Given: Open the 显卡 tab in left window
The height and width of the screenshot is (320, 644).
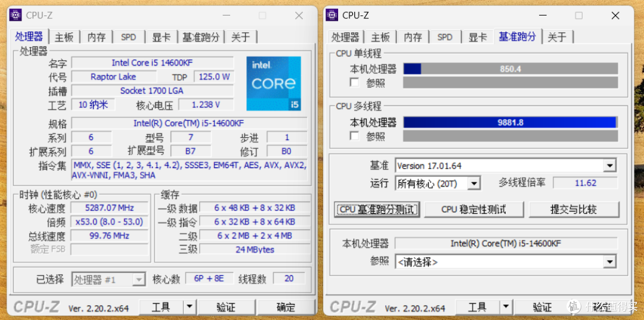Looking at the screenshot, I should click(162, 37).
